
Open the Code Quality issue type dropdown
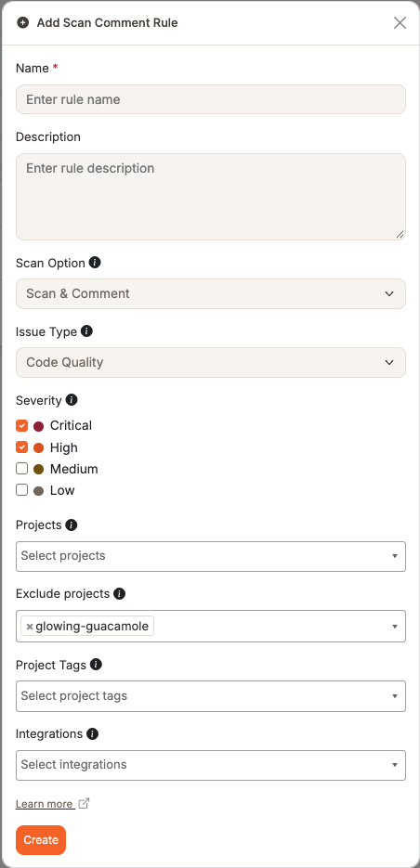(211, 363)
